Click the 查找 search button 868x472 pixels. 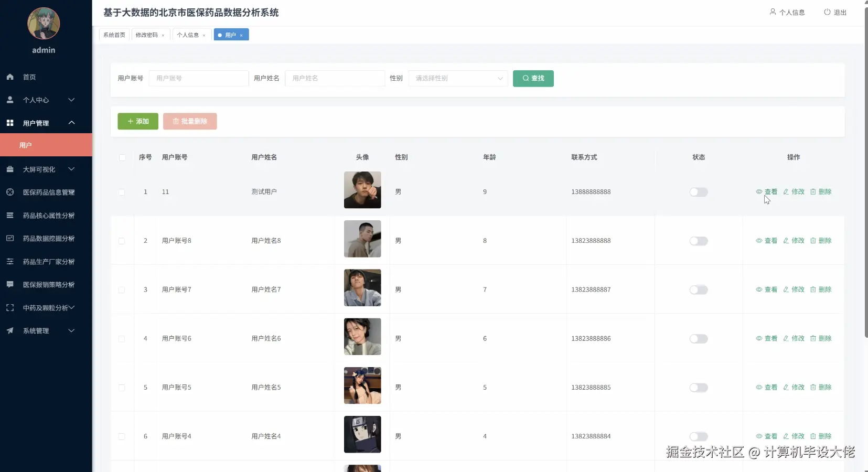(x=533, y=78)
